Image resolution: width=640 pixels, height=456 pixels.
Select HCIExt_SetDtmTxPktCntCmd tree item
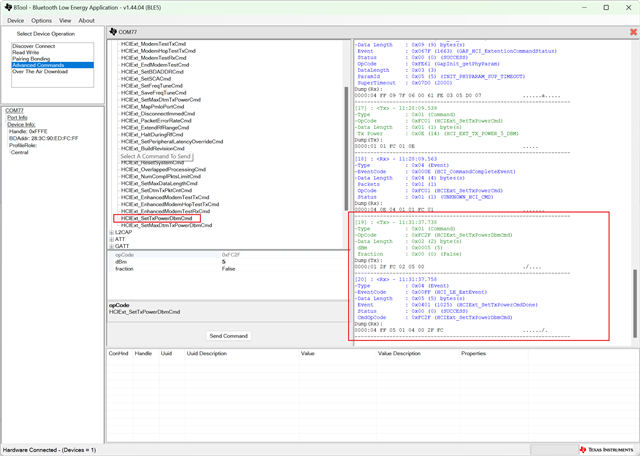click(156, 190)
